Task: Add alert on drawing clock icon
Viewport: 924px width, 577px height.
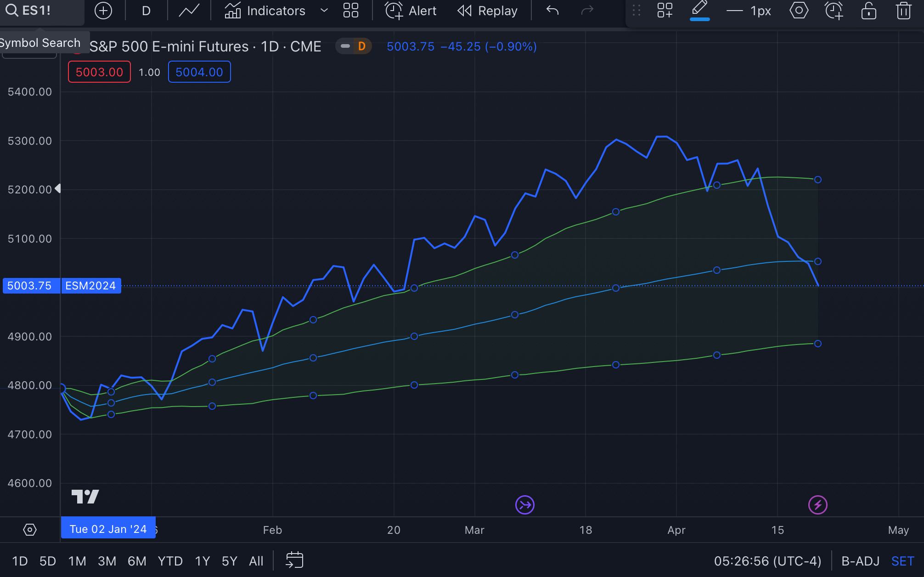Action: pos(834,11)
